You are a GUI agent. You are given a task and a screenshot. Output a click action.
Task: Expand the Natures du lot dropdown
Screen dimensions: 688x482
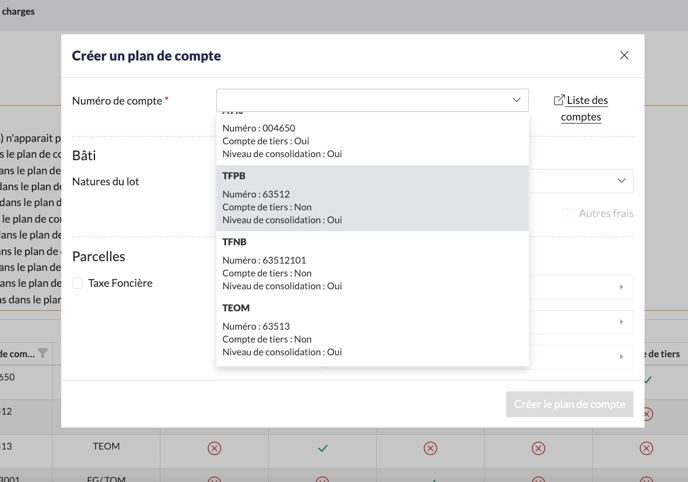coord(620,181)
